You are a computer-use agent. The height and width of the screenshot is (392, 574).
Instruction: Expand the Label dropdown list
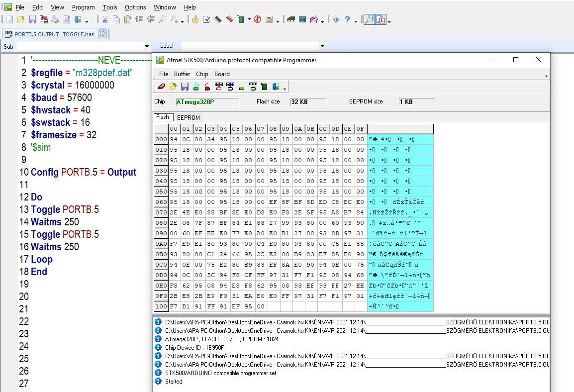pyautogui.click(x=322, y=46)
